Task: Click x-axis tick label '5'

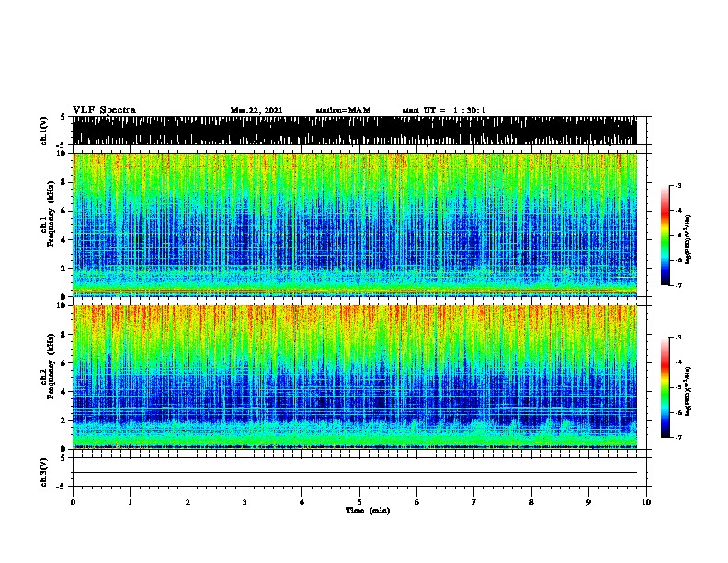Action: [x=359, y=502]
